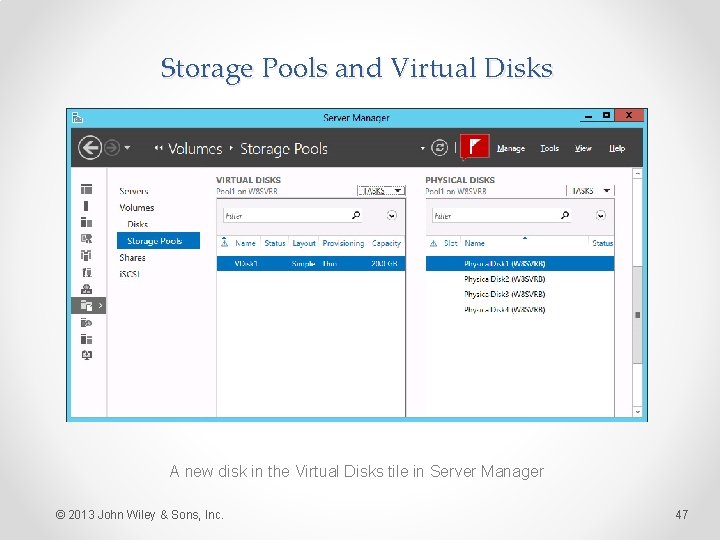Image resolution: width=720 pixels, height=540 pixels.
Task: Select Servers in the navigation list
Action: tap(134, 191)
